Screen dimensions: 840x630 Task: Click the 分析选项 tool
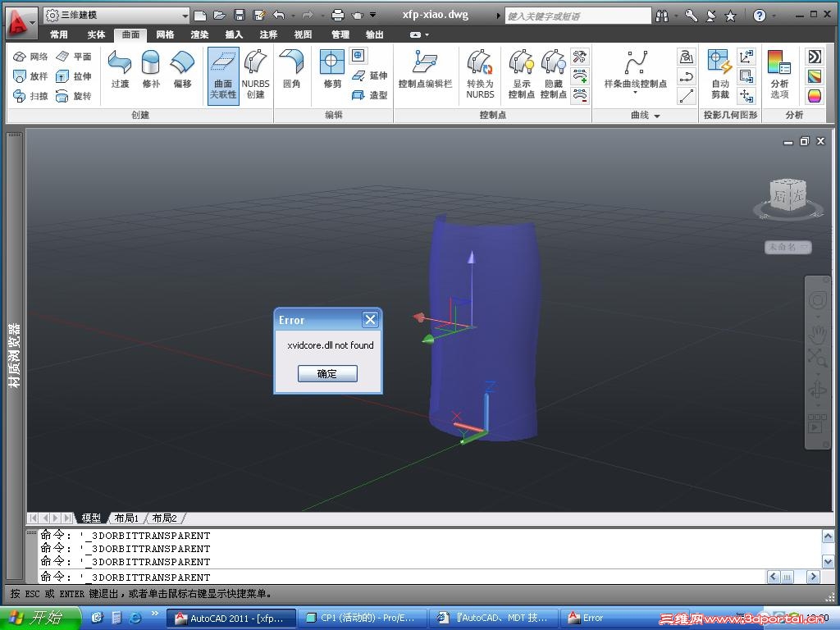tap(779, 75)
